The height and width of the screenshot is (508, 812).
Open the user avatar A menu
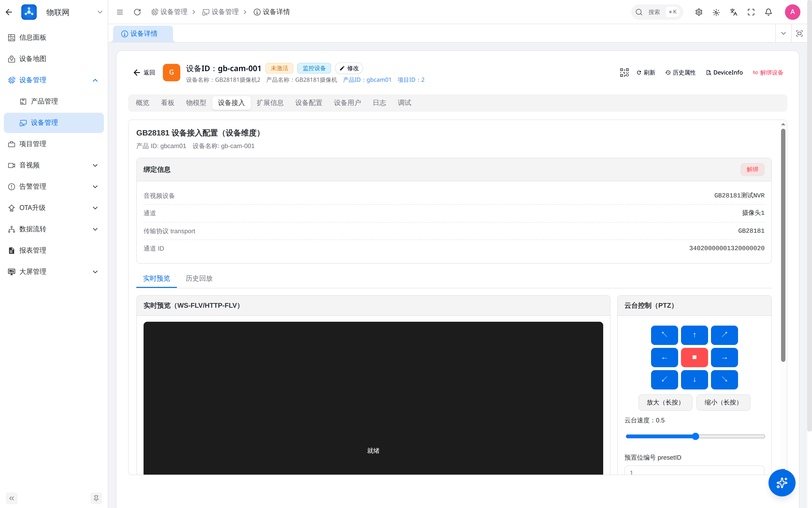pyautogui.click(x=792, y=12)
